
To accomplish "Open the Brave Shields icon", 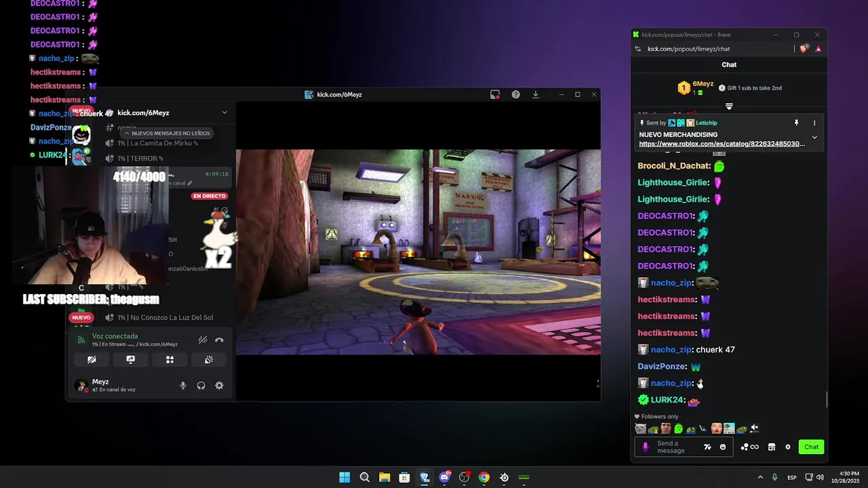I will [x=804, y=49].
